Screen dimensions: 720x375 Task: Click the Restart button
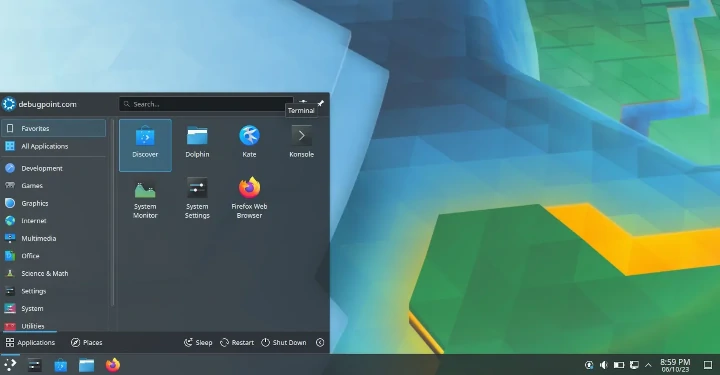click(x=237, y=342)
